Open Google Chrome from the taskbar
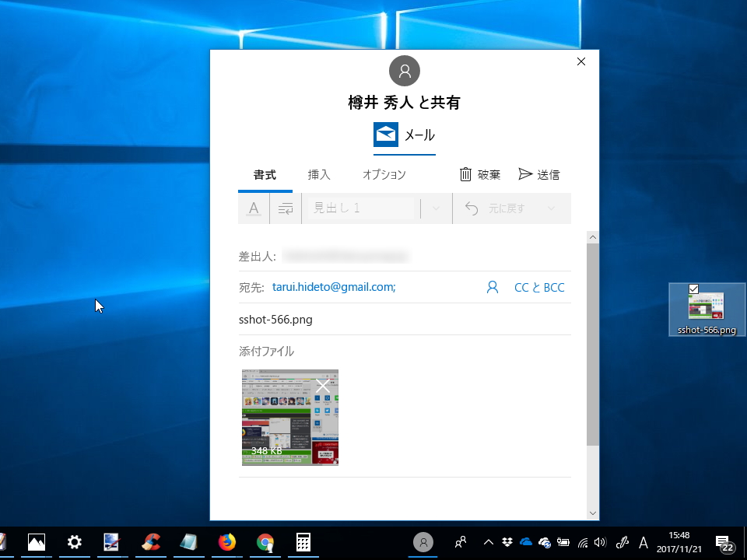The height and width of the screenshot is (560, 747). [265, 542]
